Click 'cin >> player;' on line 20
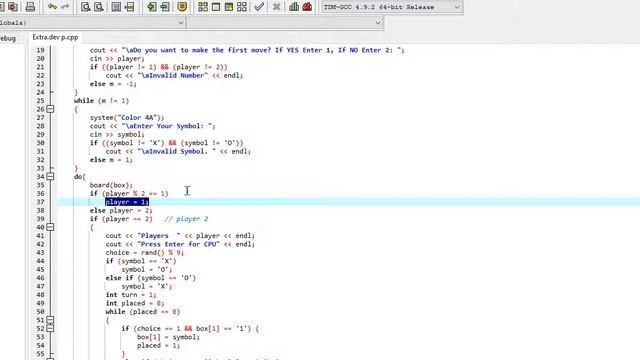640x360 pixels. click(117, 58)
